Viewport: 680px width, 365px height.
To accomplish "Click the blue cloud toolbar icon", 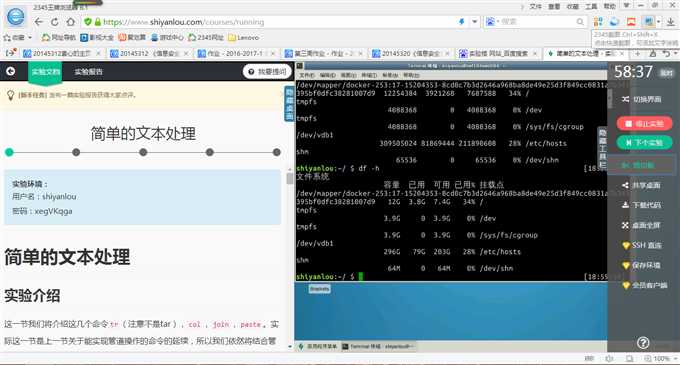I will [614, 22].
